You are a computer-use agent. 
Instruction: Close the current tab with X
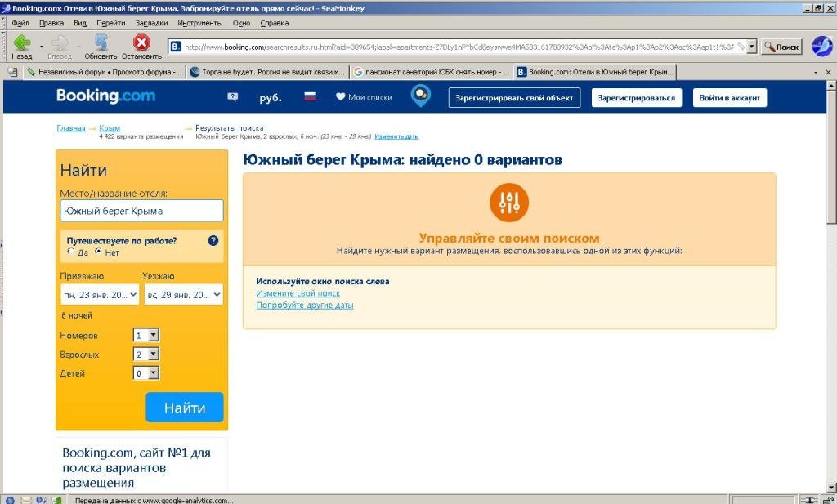pyautogui.click(x=828, y=71)
